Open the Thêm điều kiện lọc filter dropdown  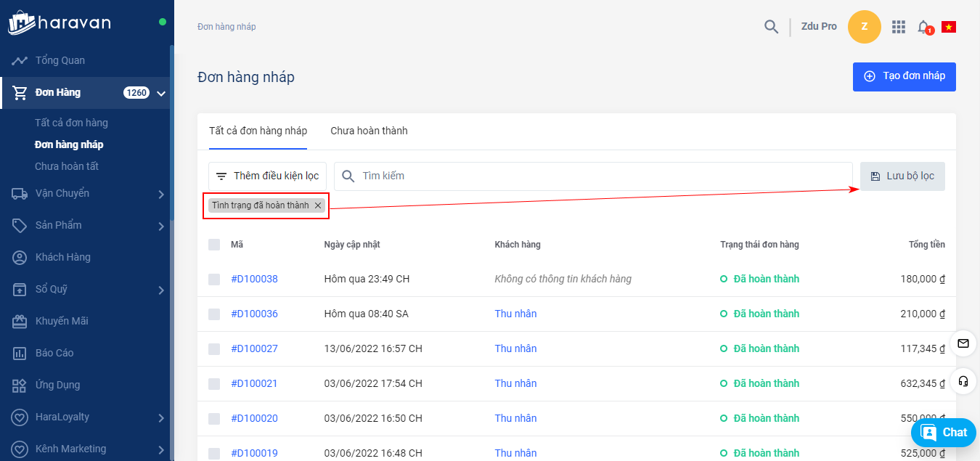pyautogui.click(x=267, y=176)
